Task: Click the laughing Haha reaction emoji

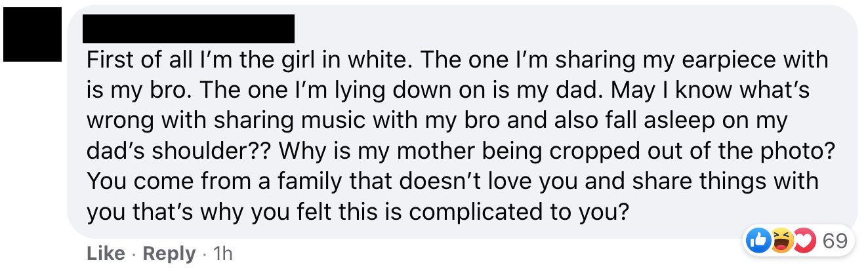Action: coord(778,241)
